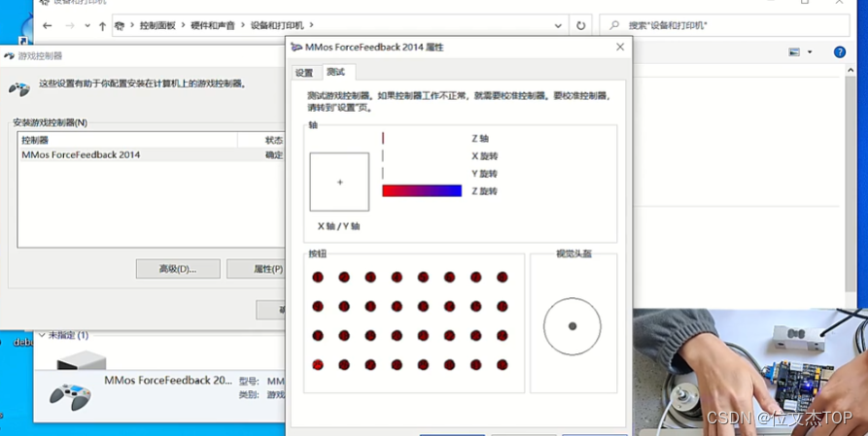Click the 状态 column header
868x436 pixels.
(260, 141)
